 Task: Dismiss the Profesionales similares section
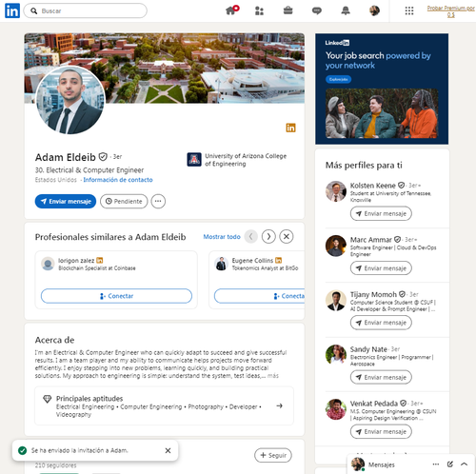point(287,237)
